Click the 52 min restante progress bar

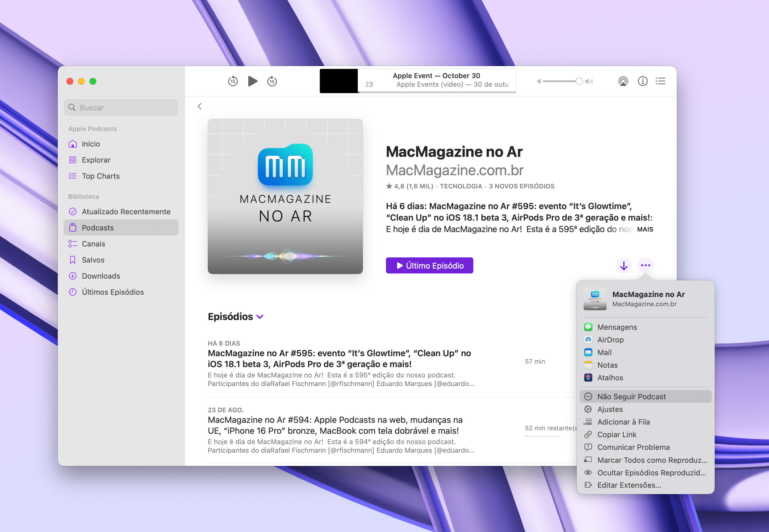click(542, 436)
